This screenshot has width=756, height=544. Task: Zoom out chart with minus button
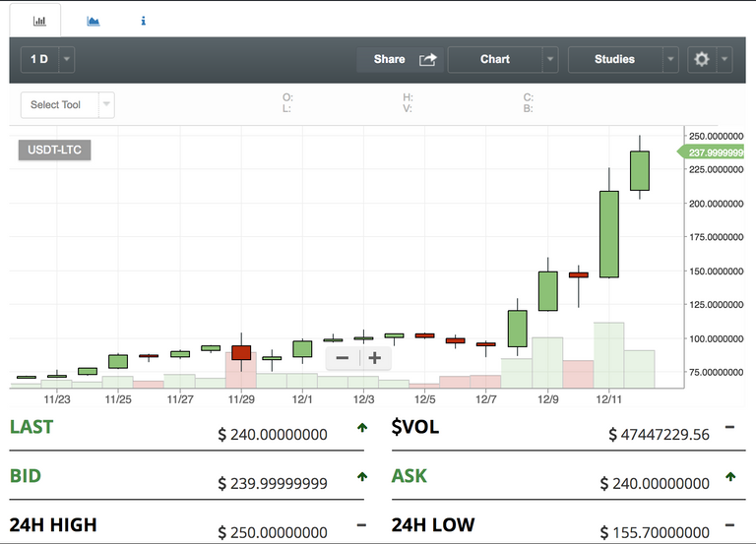click(343, 358)
